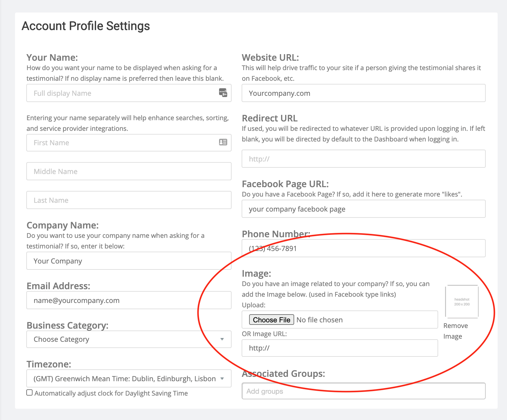
Task: Expand the Timezone dropdown
Action: [x=129, y=379]
